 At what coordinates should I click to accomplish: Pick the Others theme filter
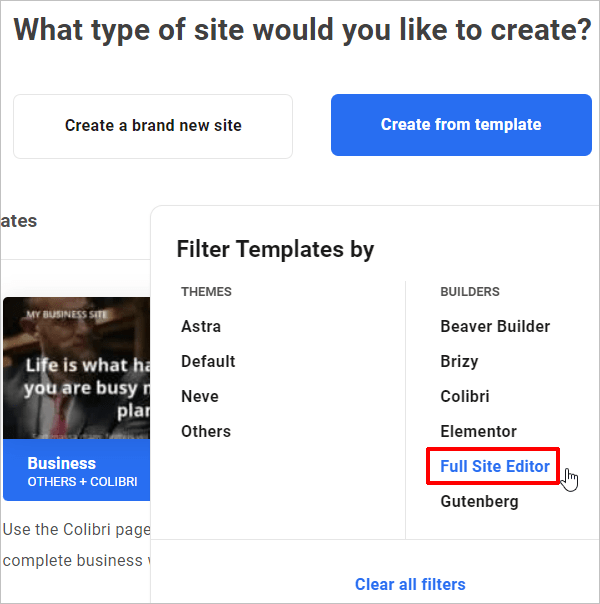tap(206, 431)
